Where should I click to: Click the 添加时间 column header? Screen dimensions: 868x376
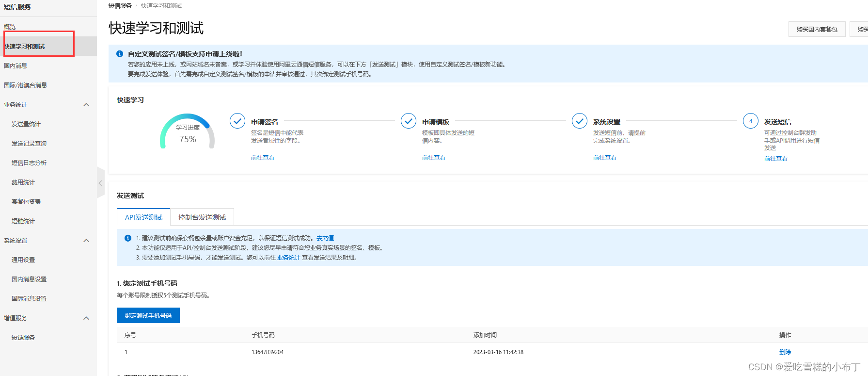485,335
